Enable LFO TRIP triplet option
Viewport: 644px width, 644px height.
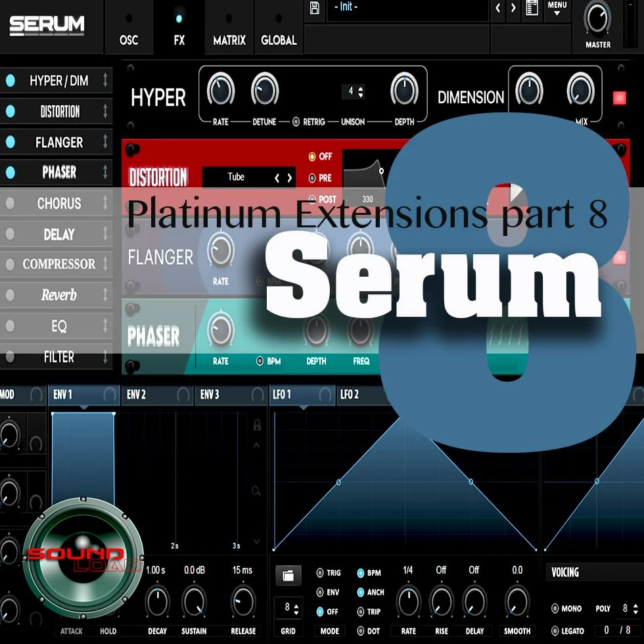click(361, 612)
